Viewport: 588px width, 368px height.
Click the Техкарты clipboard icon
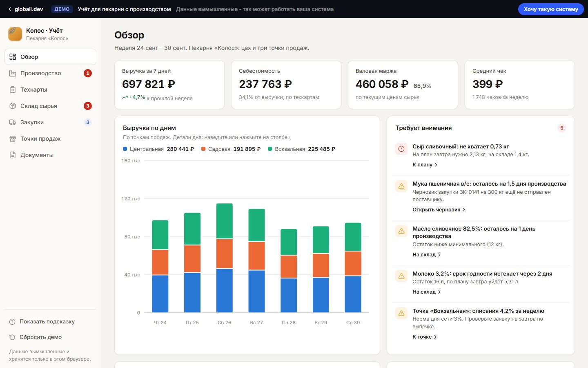[x=13, y=90]
